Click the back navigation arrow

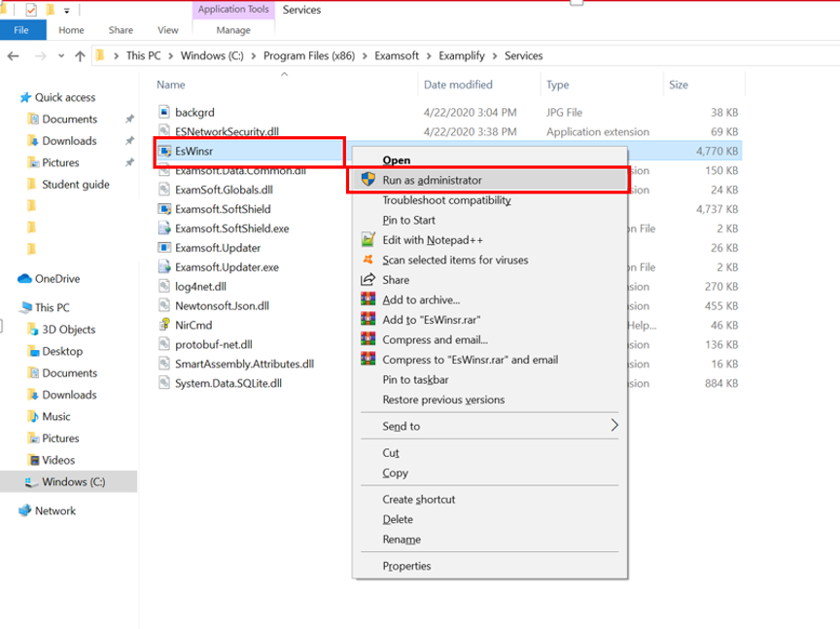point(14,55)
